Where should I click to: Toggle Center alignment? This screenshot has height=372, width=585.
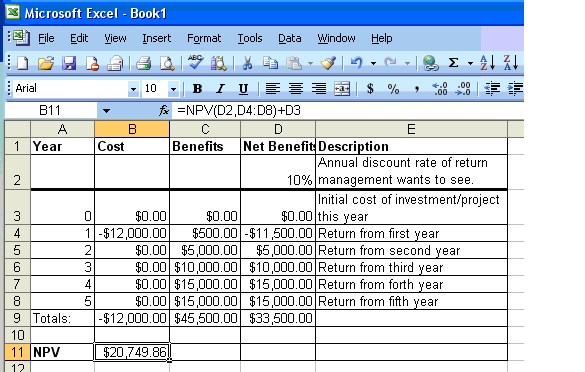point(296,89)
